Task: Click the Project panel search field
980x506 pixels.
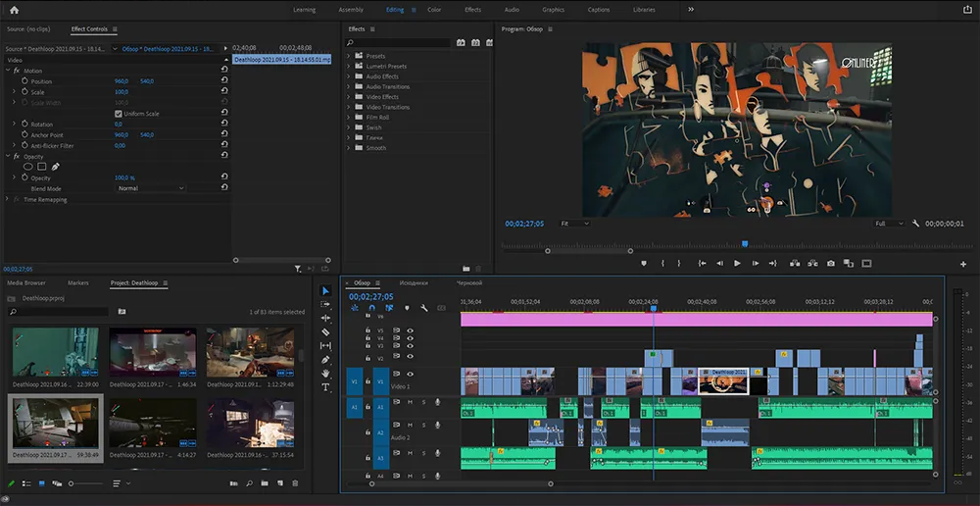Action: coord(58,312)
